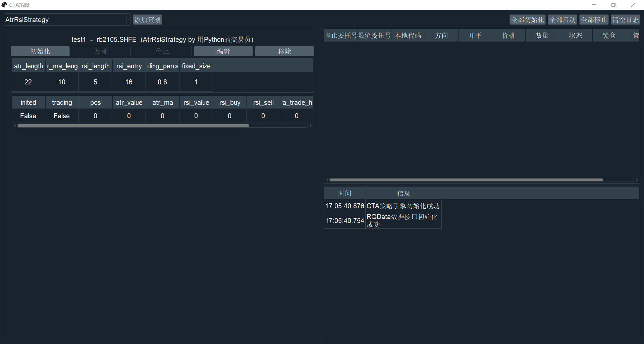This screenshot has width=644, height=344.
Task: Click the CTA策略 application icon in title bar
Action: (4, 5)
